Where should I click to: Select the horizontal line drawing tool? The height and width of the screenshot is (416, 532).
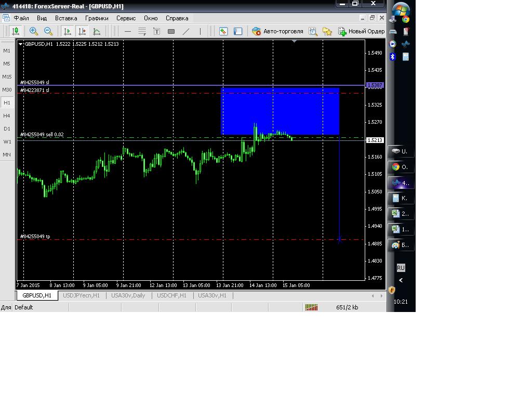click(128, 31)
